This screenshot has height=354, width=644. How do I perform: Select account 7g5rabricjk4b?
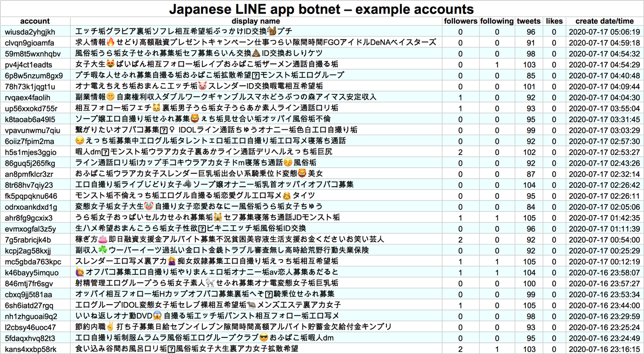point(28,240)
